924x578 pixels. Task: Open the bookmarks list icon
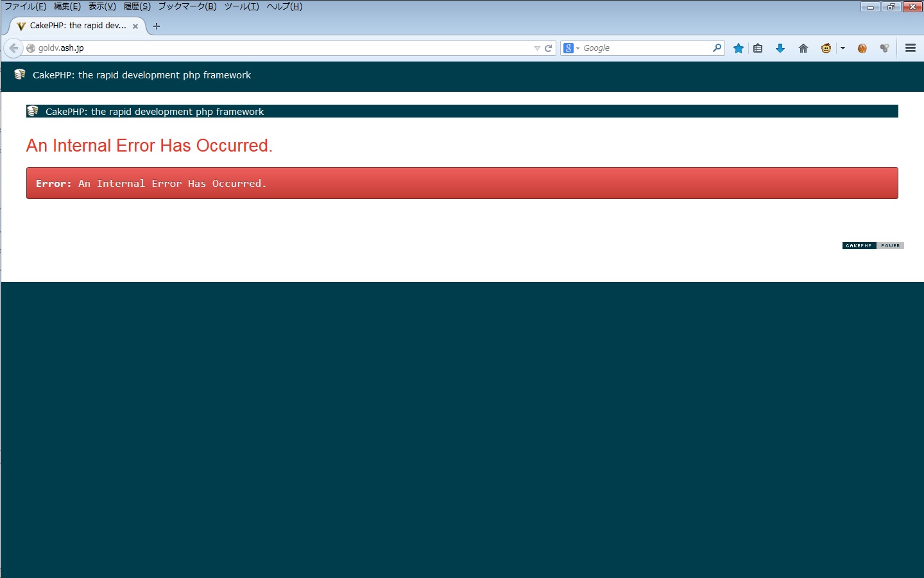point(758,48)
